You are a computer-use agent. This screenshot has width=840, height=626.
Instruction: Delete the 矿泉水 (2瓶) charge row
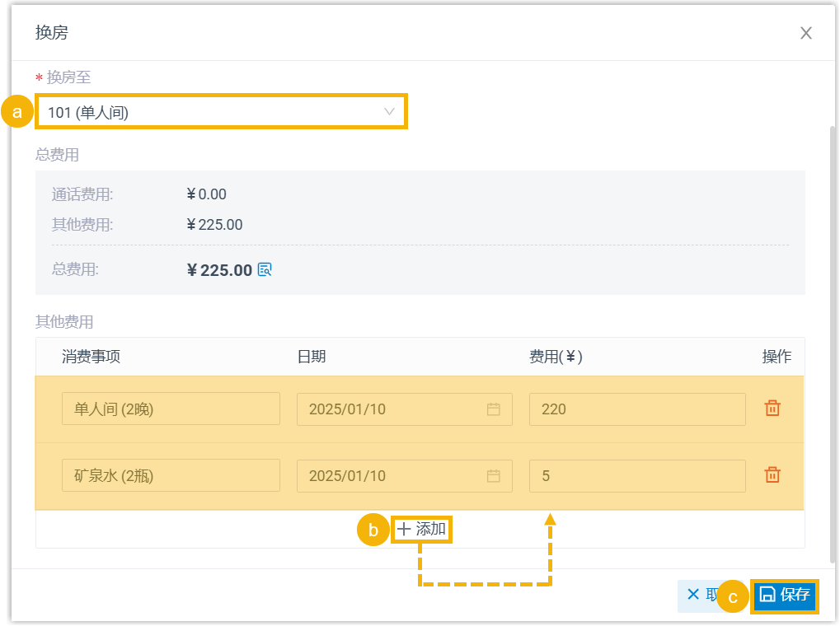point(772,475)
